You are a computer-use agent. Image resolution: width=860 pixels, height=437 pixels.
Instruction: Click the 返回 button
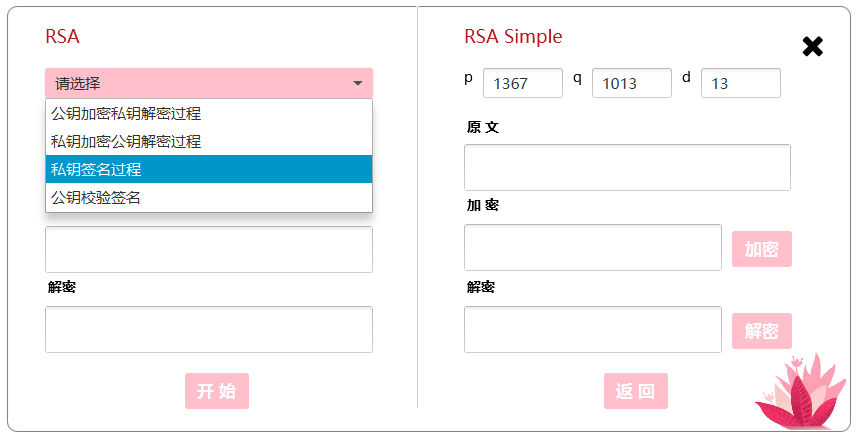click(x=636, y=391)
